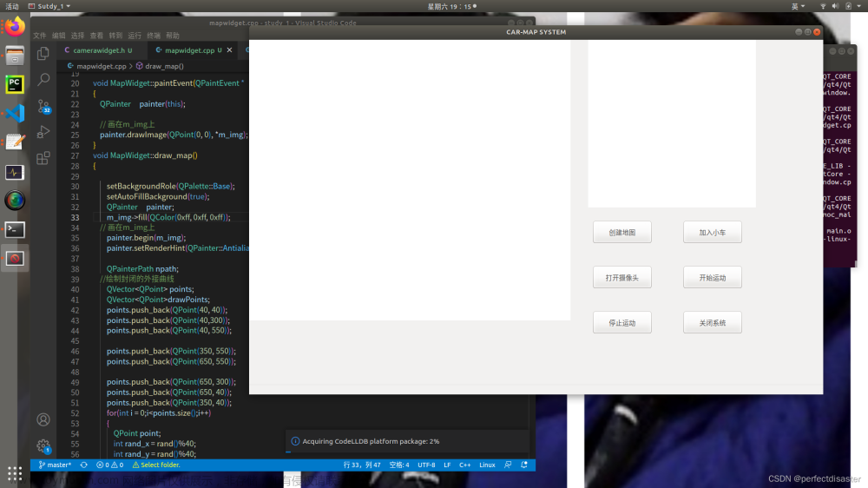The image size is (868, 488).
Task: Click the volume icon in top bar
Action: (x=835, y=6)
